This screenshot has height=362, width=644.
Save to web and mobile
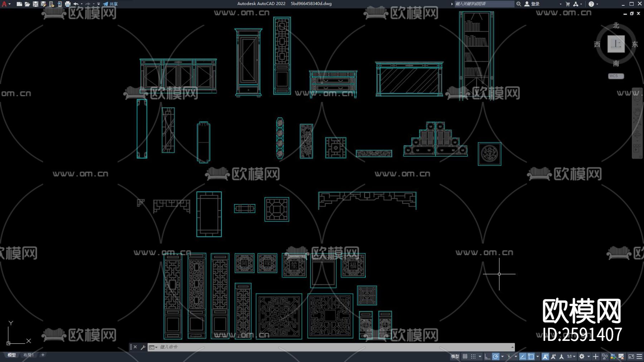(x=59, y=4)
